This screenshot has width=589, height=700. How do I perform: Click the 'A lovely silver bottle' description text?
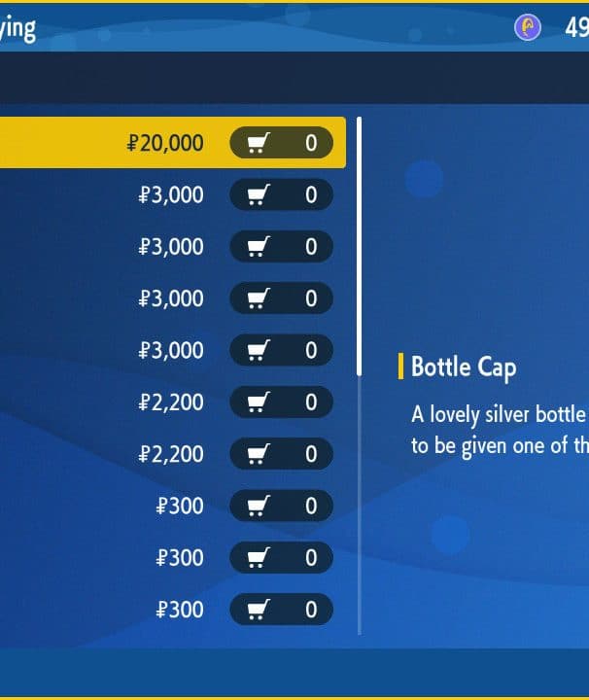pyautogui.click(x=498, y=415)
